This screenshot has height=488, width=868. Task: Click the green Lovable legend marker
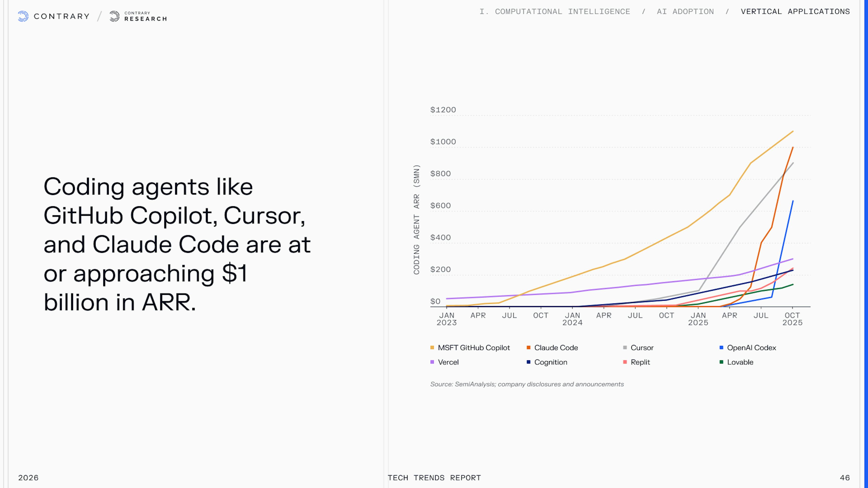point(722,362)
